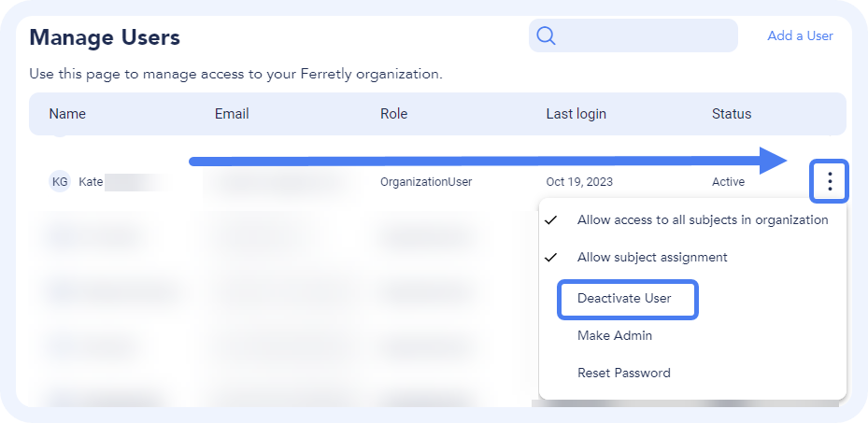This screenshot has height=423, width=868.
Task: Click the Role column header
Action: pos(393,114)
